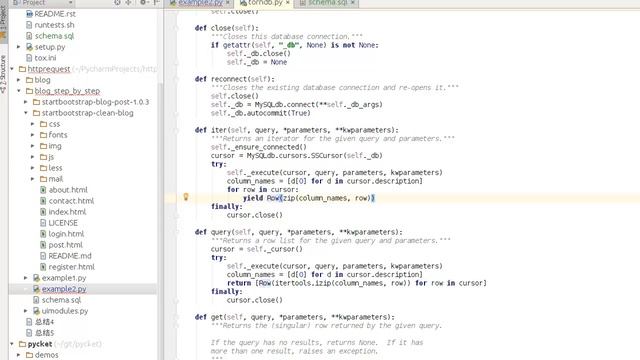Expand the example1.py node arrow
Screen dimensions: 640x360
pyautogui.click(x=25, y=278)
